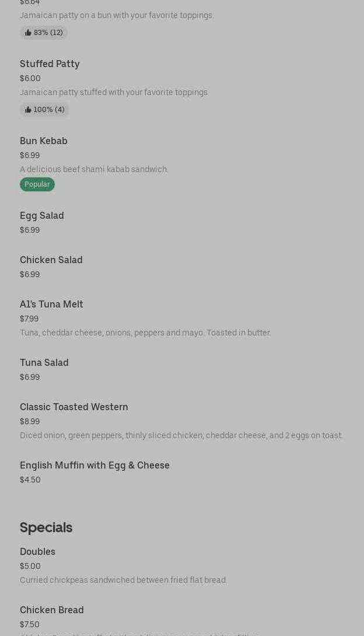Open the Doubles special
Image resolution: width=364 pixels, height=636 pixels.
click(x=37, y=551)
